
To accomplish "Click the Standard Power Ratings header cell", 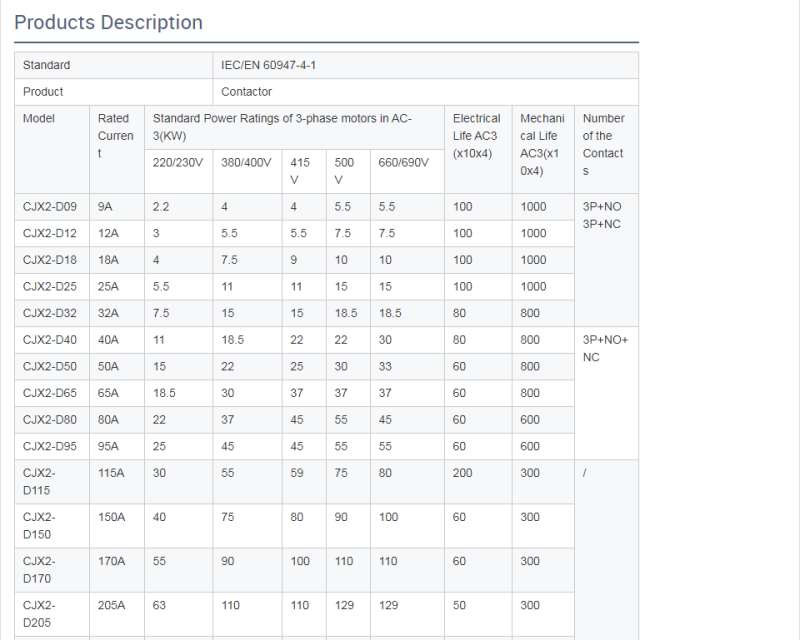I will click(x=282, y=126).
